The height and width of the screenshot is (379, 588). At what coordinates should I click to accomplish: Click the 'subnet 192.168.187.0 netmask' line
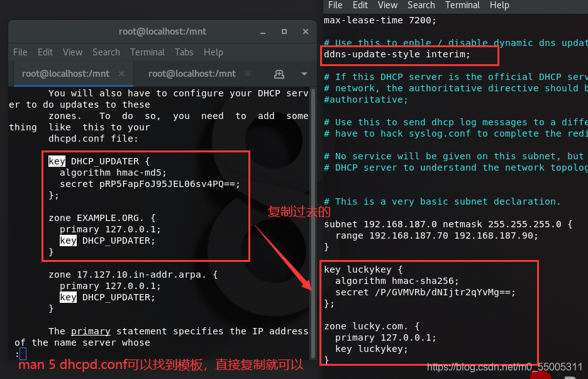448,224
